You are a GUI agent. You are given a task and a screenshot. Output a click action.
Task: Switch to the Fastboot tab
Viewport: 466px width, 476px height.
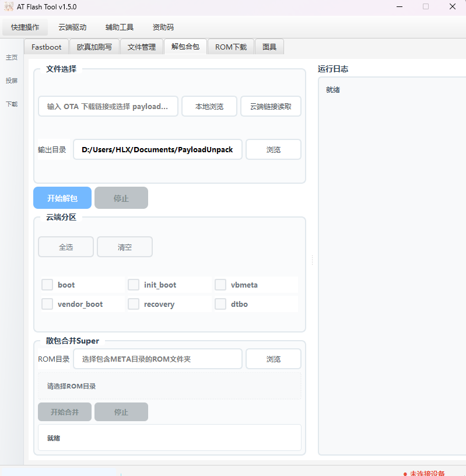(47, 47)
